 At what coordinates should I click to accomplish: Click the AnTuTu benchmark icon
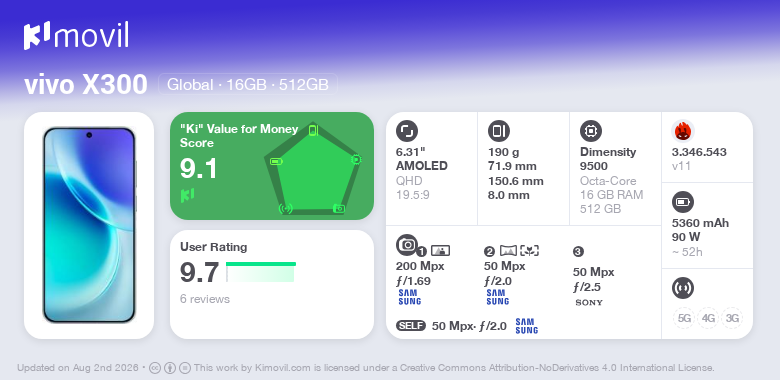tap(683, 131)
